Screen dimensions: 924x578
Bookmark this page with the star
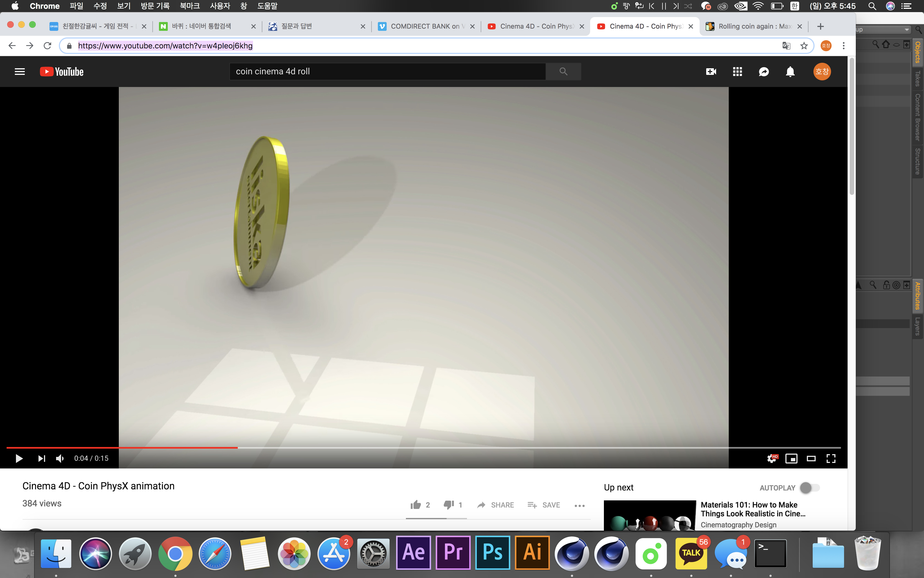(x=804, y=46)
